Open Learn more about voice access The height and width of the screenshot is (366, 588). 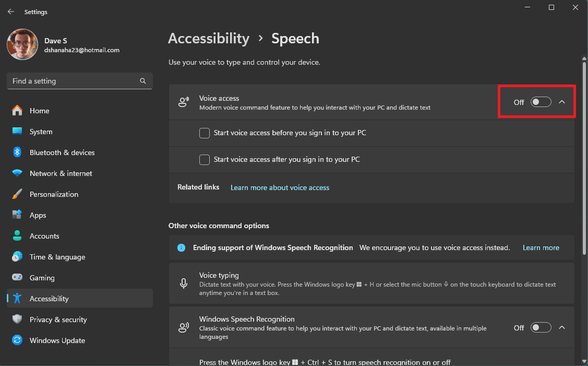click(x=280, y=187)
